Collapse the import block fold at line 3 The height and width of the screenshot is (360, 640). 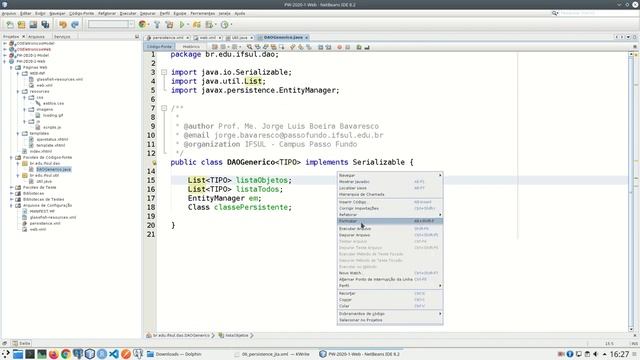(x=164, y=72)
